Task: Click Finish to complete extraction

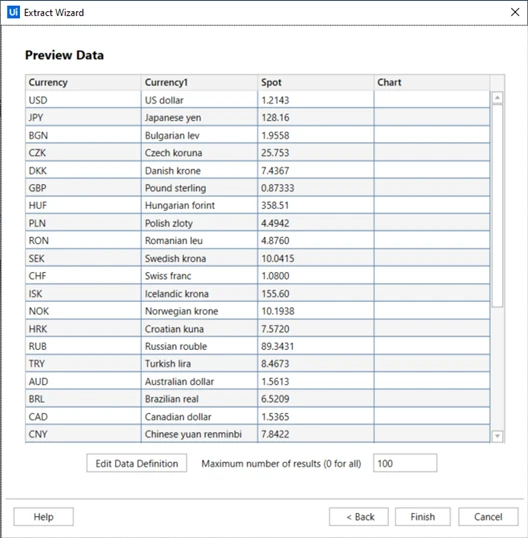Action: [423, 517]
